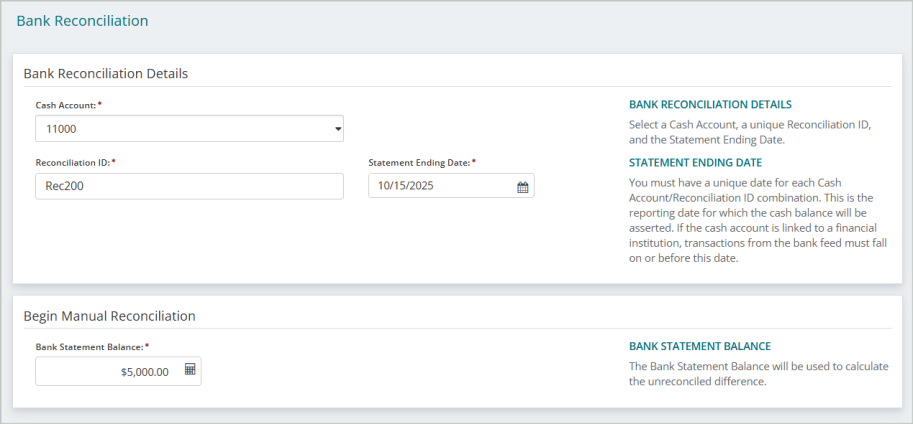Select the Cash Account field showing 11000
Image resolution: width=913 pixels, height=424 pixels.
pyautogui.click(x=180, y=129)
